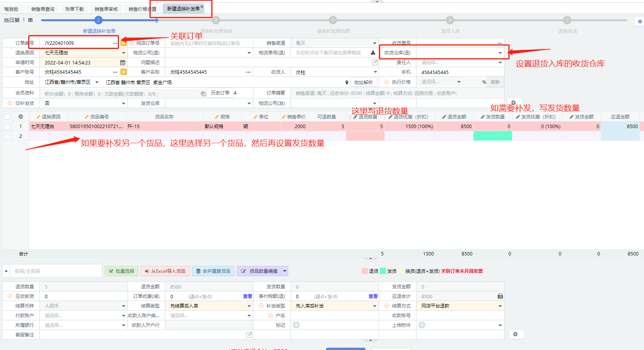Image resolution: width=644 pixels, height=350 pixels.
Task: Click the calculator icon beside 应退合计
Action: coord(500,296)
